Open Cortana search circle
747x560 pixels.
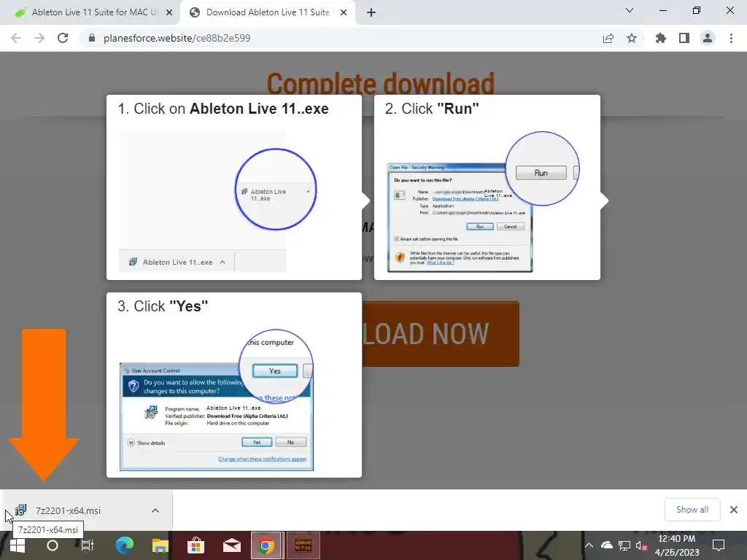53,545
